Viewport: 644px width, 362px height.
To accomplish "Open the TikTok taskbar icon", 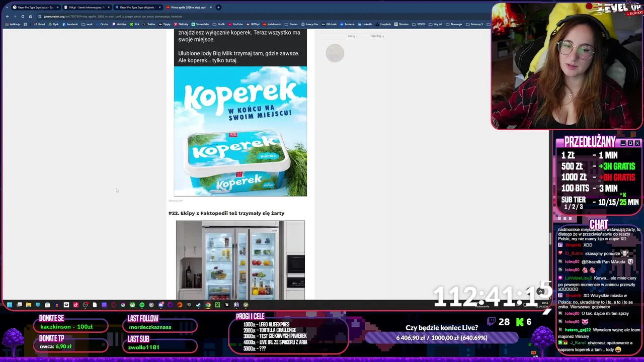I will pos(75,305).
